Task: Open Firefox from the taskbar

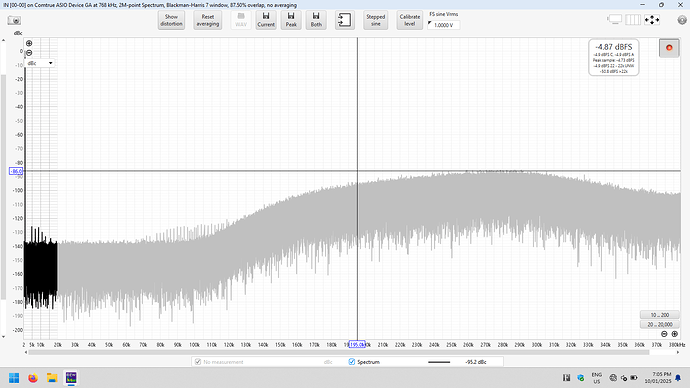Action: click(33, 378)
